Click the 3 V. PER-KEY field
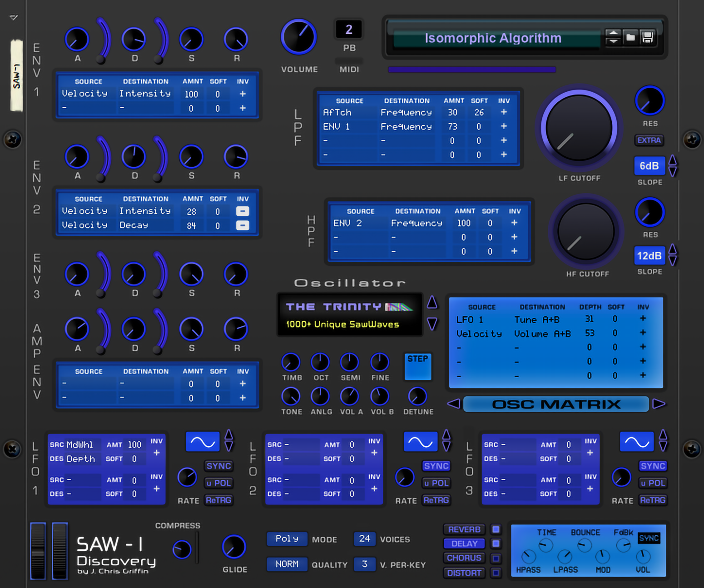Screen dimensions: 704x588 [x=364, y=564]
